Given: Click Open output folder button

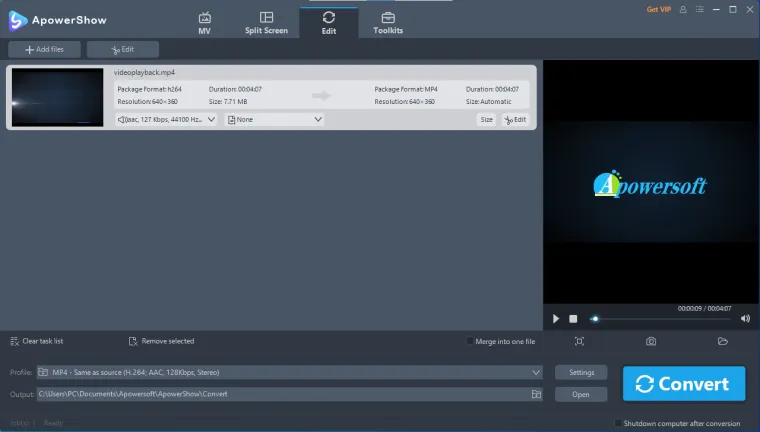Looking at the screenshot, I should click(x=581, y=394).
